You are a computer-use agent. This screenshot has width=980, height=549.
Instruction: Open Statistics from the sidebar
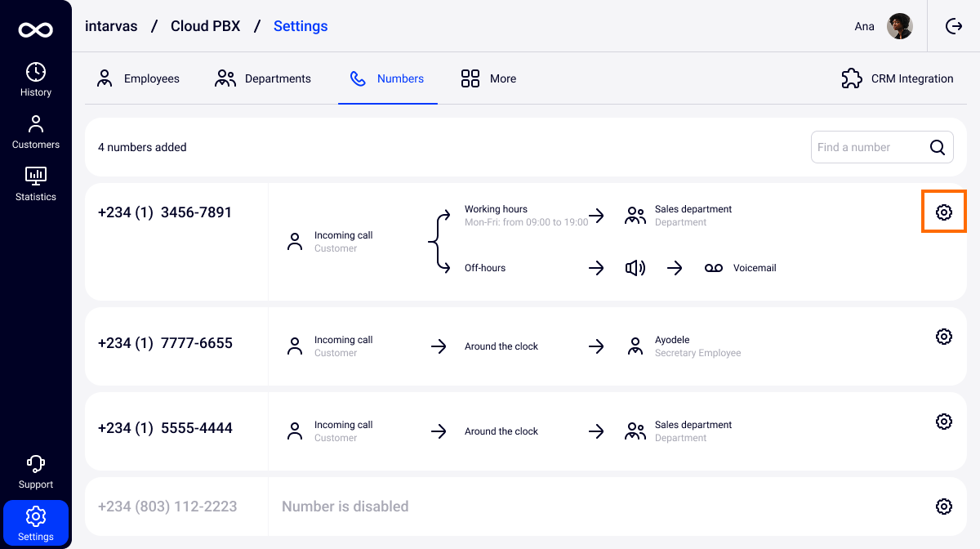[36, 184]
